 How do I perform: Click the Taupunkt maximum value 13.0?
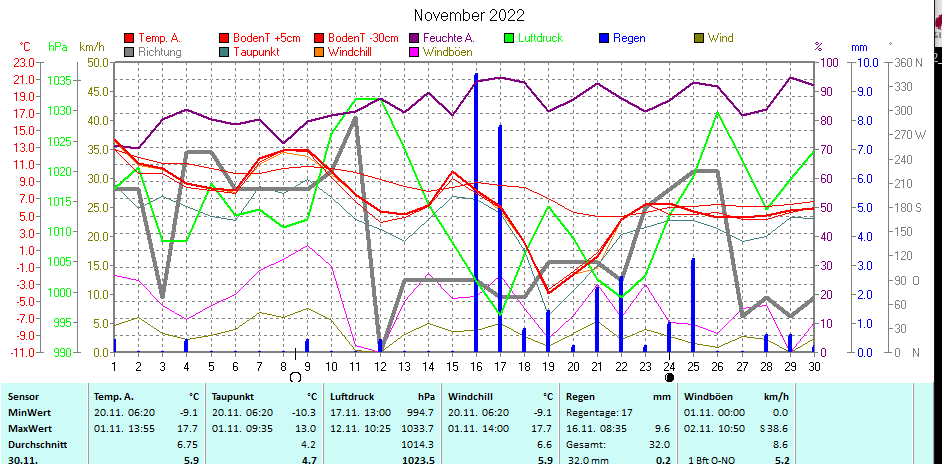coord(308,429)
